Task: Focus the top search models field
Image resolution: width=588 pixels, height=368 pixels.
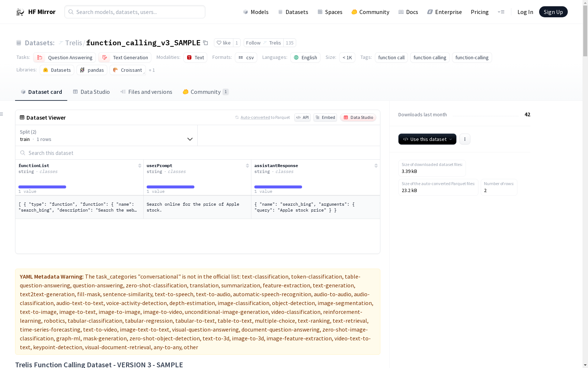Action: [135, 12]
